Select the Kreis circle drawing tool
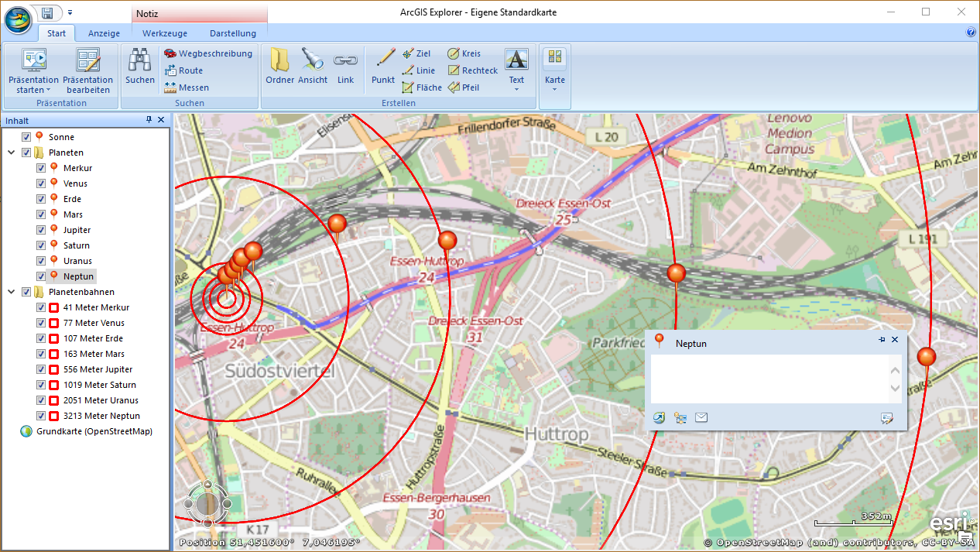This screenshot has width=980, height=552. pyautogui.click(x=464, y=53)
